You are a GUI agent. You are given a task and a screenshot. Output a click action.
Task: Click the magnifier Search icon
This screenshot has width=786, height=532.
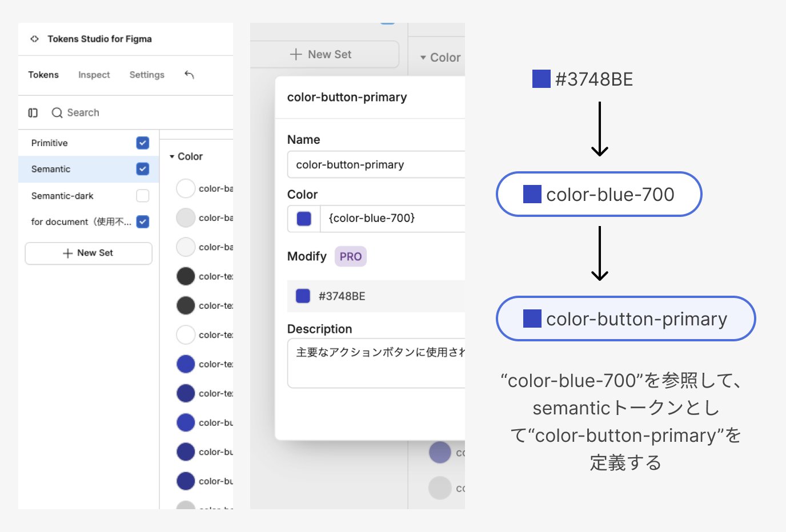tap(57, 113)
